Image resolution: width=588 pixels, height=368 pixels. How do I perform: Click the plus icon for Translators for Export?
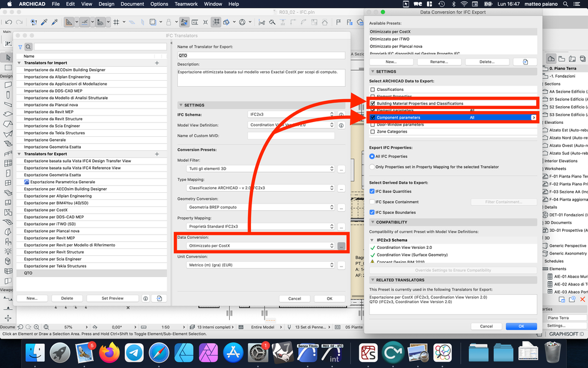pyautogui.click(x=157, y=154)
